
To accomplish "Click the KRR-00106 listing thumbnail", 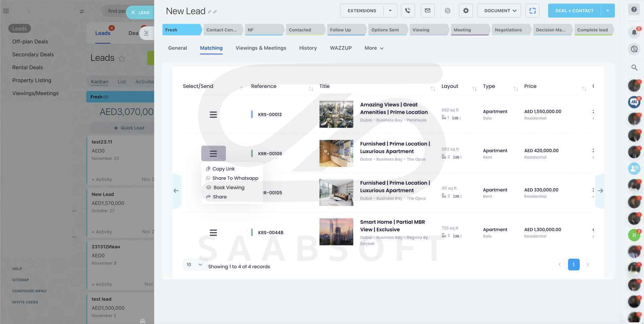I will pos(336,153).
